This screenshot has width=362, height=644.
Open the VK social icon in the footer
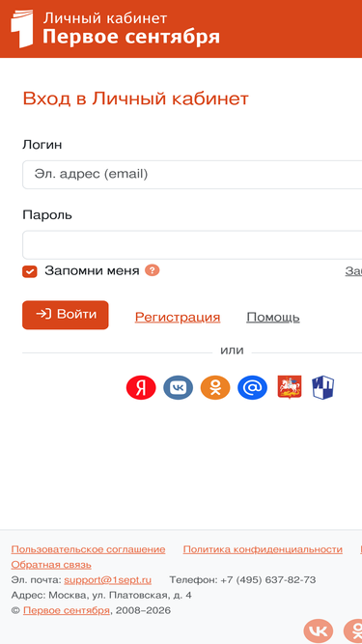click(319, 630)
